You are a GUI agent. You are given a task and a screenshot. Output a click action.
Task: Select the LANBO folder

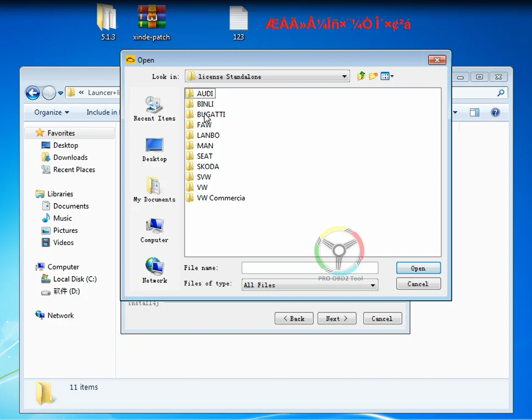pyautogui.click(x=203, y=135)
